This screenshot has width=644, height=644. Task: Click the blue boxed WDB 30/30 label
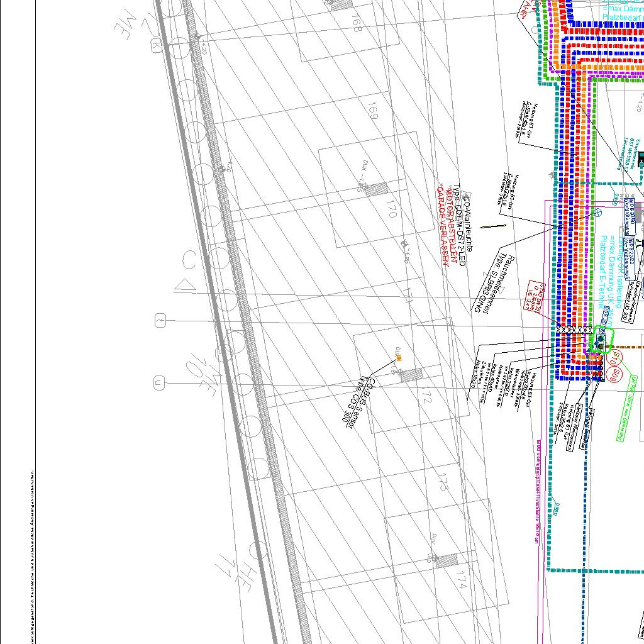[x=631, y=216]
